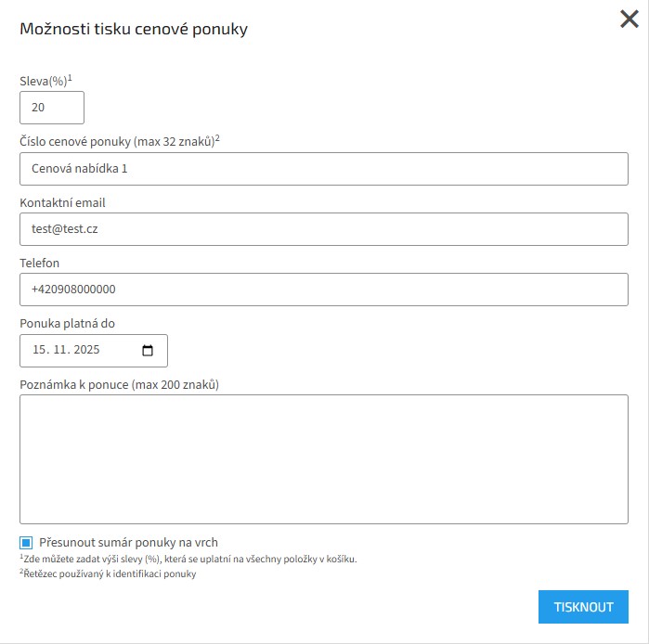Click the Číslo cenové ponuky label text
This screenshot has width=649, height=644.
tap(117, 142)
